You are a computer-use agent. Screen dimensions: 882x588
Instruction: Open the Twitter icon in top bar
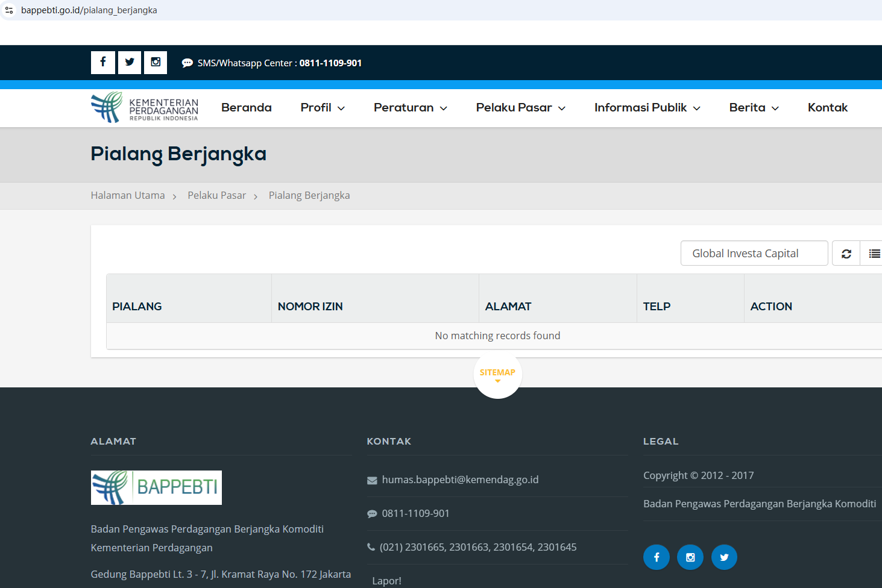pos(130,63)
